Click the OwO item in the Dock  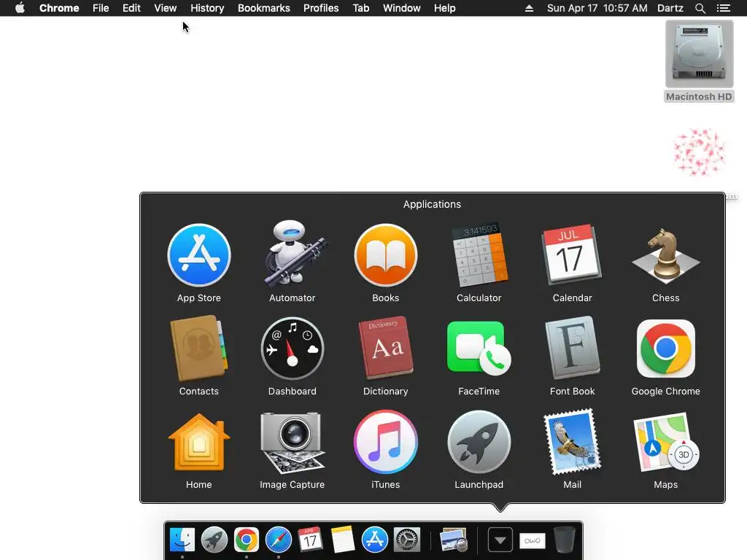point(532,540)
